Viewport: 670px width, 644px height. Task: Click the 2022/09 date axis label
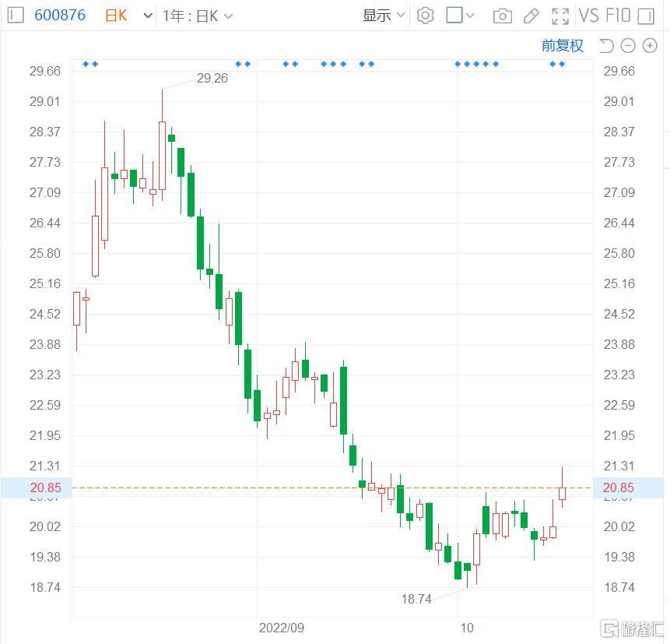pyautogui.click(x=281, y=628)
